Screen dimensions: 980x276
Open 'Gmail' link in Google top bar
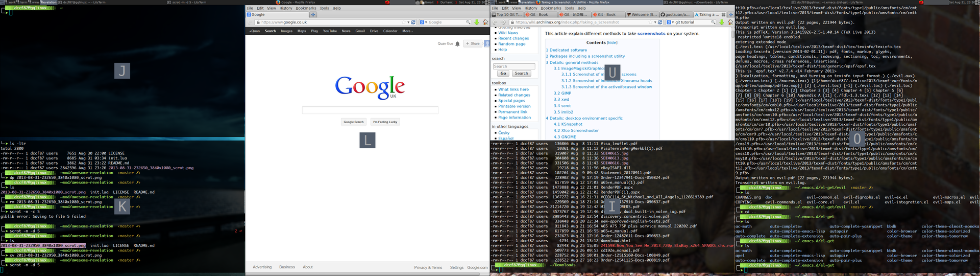pyautogui.click(x=360, y=31)
